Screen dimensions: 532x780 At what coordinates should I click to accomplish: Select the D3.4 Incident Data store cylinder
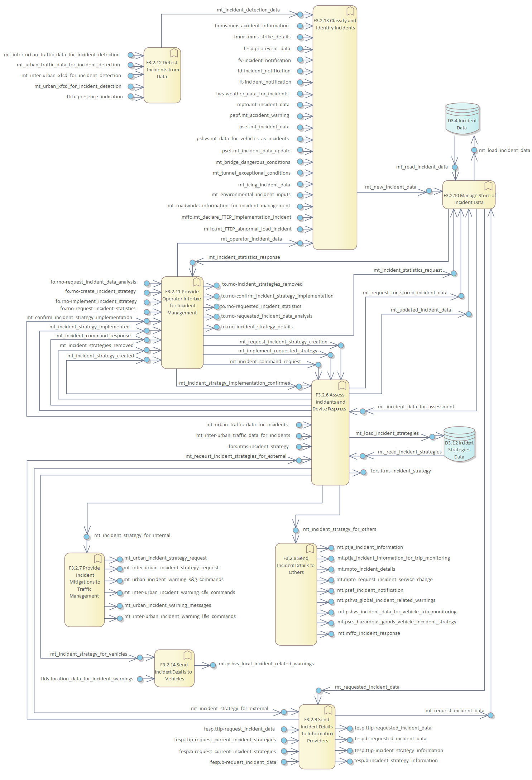pos(462,119)
